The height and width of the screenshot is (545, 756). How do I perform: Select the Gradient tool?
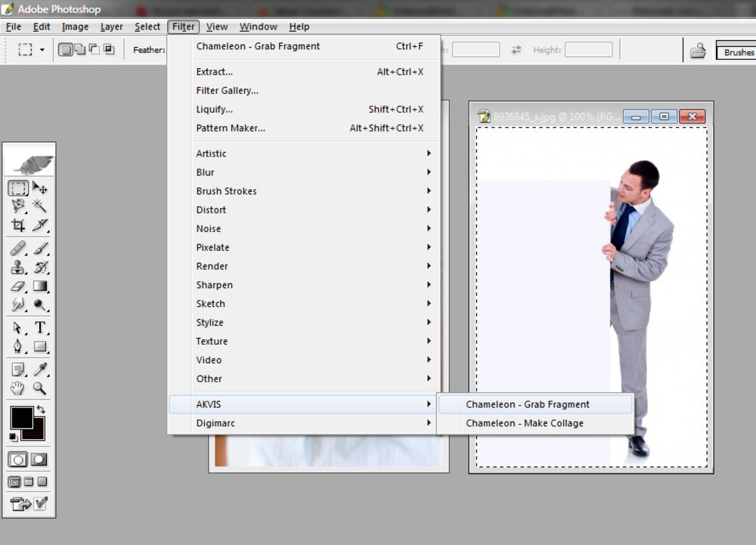point(39,286)
